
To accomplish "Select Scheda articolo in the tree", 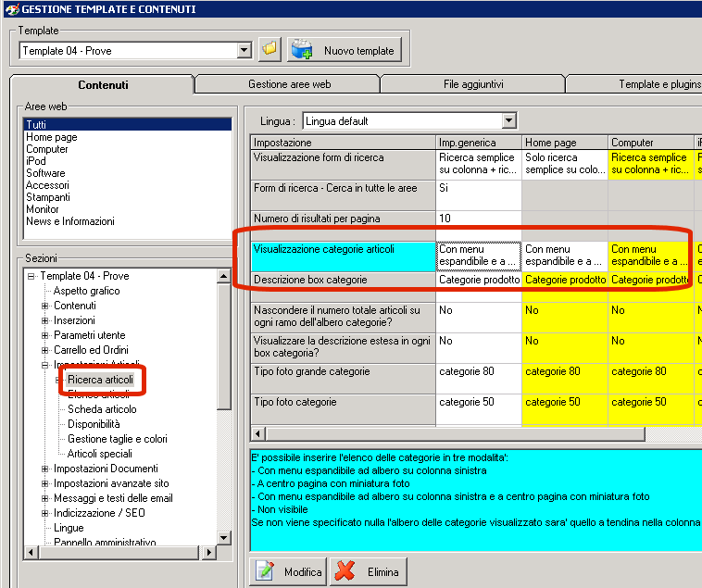I will 102,409.
